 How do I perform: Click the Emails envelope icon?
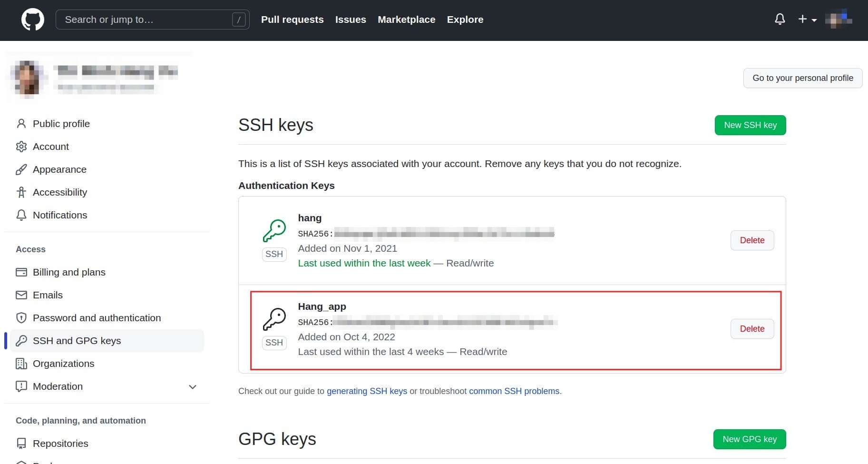coord(21,295)
